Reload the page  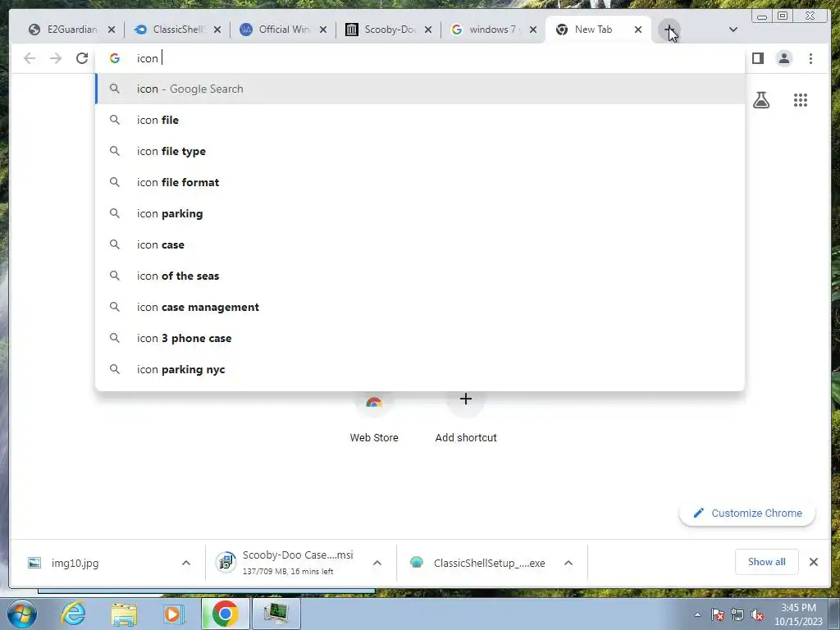82,58
